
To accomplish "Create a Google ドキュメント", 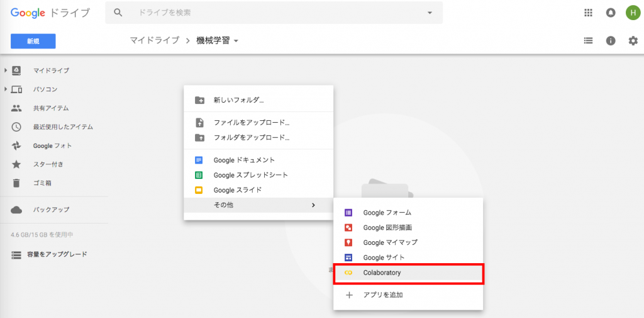I will (258, 160).
